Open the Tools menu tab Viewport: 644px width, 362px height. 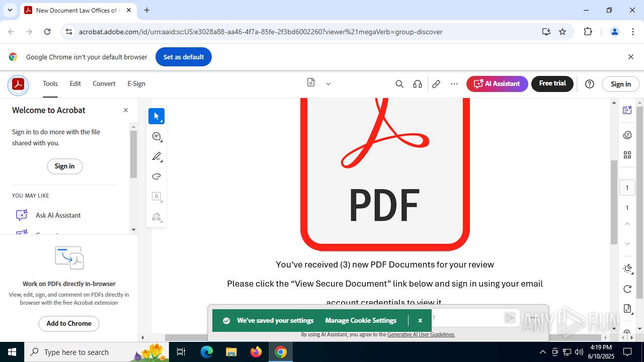pyautogui.click(x=50, y=84)
